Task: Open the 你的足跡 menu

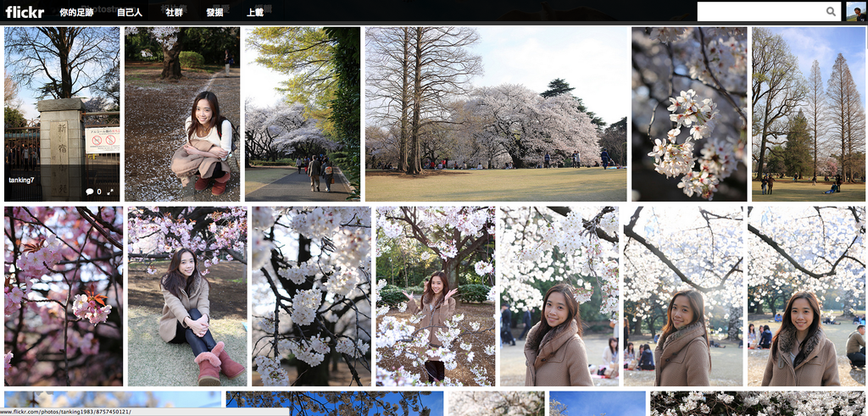Action: pyautogui.click(x=76, y=12)
